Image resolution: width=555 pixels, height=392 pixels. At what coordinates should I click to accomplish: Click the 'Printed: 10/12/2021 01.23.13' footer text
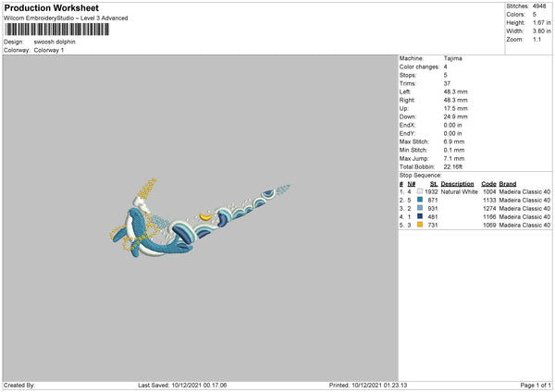[x=368, y=385]
